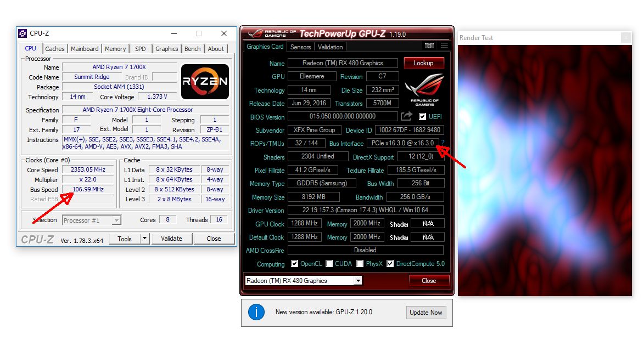Open the Memory tab in CPU-Z
The width and height of the screenshot is (644, 340).
[x=115, y=49]
